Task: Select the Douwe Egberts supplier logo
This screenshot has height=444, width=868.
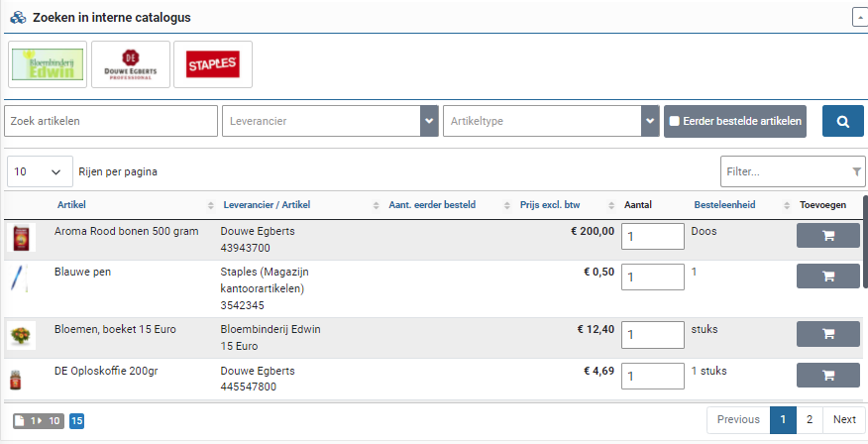Action: coord(130,64)
